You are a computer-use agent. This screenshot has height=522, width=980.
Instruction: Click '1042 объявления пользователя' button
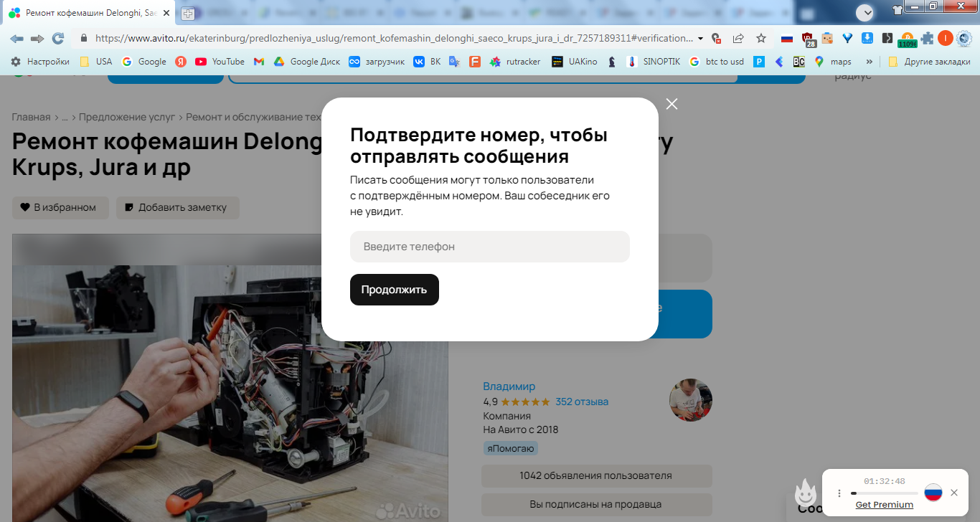pyautogui.click(x=596, y=476)
